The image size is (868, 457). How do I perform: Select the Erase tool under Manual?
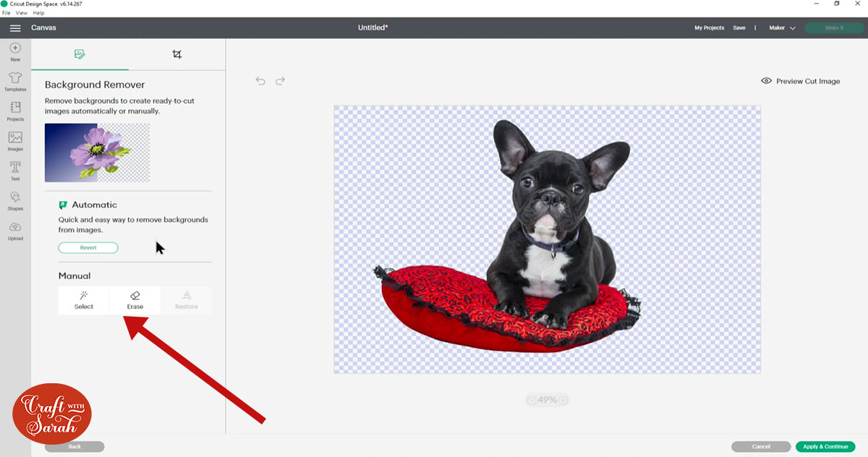point(135,300)
